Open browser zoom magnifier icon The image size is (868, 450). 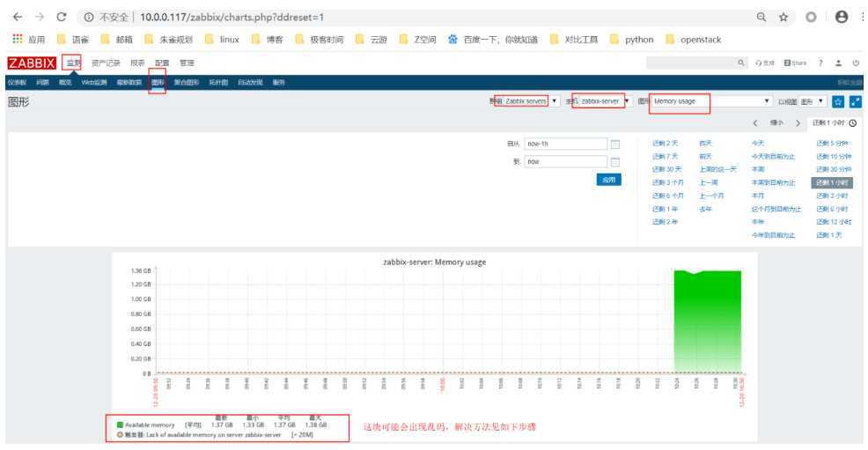point(761,17)
